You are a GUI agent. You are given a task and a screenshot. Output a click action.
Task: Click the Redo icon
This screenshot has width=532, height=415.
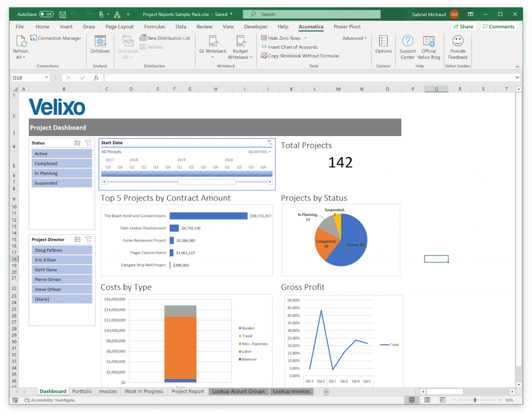[x=88, y=14]
